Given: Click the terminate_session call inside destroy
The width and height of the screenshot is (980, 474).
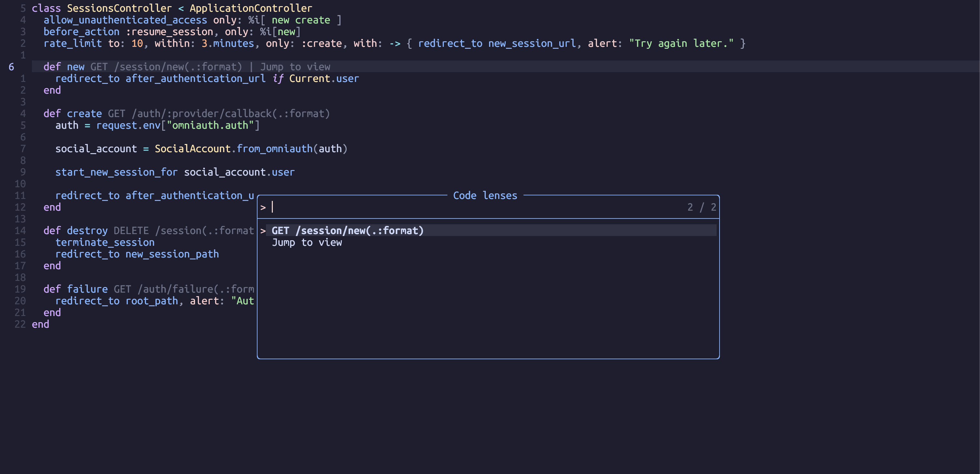Looking at the screenshot, I should pos(105,242).
